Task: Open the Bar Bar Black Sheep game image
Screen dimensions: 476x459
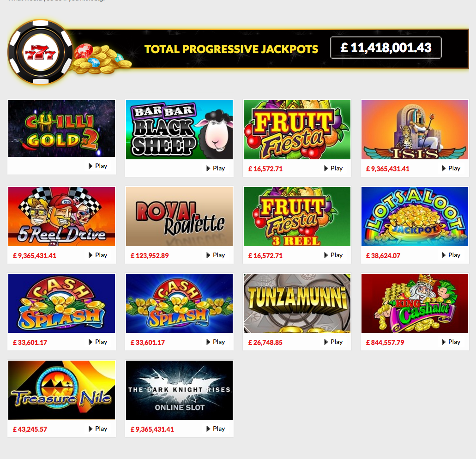Action: [180, 130]
